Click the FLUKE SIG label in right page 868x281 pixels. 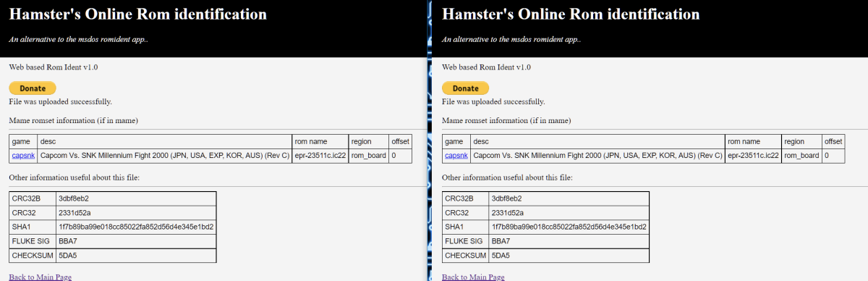point(466,241)
